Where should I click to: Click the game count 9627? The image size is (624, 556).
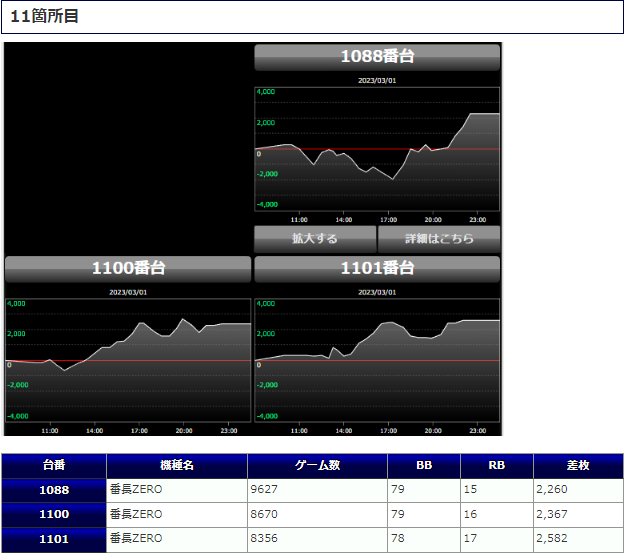(x=264, y=490)
